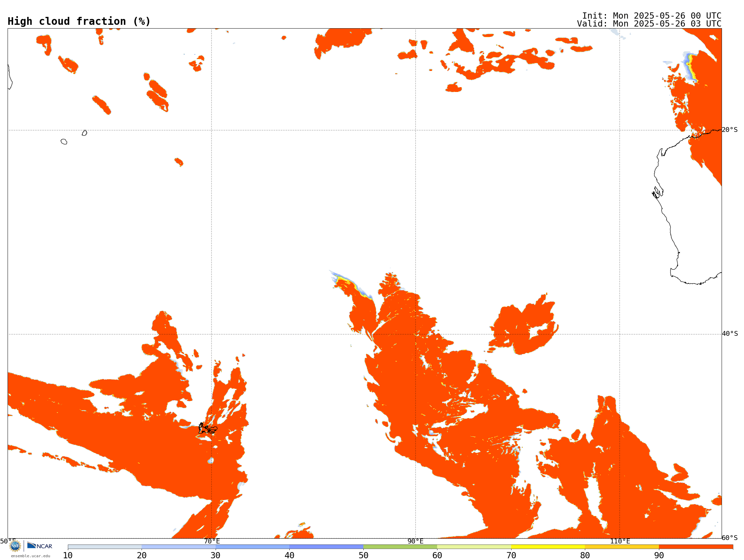This screenshot has height=560, width=744.
Task: Click the 70°E longitude label
Action: pos(212,541)
